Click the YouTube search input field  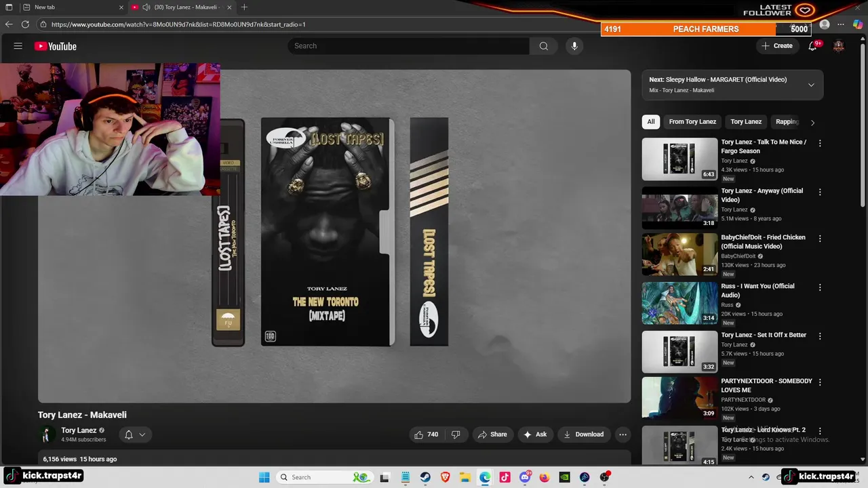pos(408,46)
